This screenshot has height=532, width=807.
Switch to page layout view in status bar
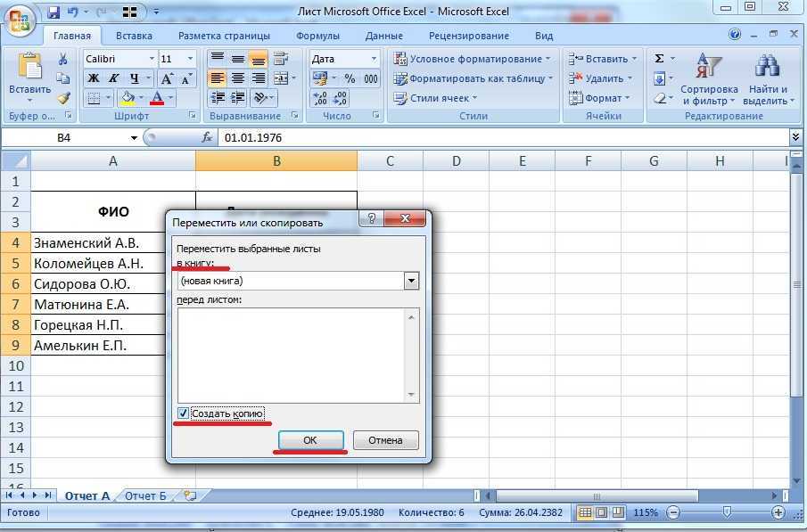click(602, 513)
